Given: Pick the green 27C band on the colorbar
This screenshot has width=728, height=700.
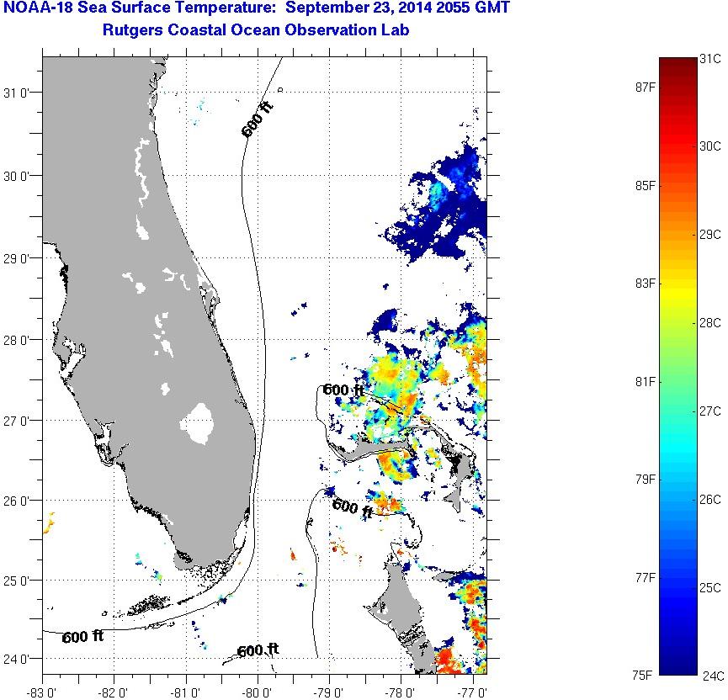Looking at the screenshot, I should click(x=677, y=411).
